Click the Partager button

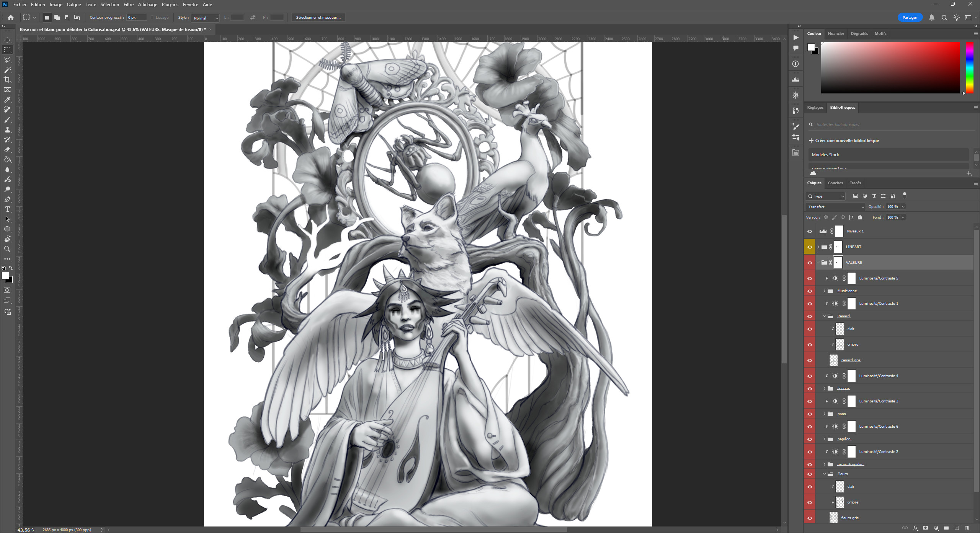click(909, 18)
